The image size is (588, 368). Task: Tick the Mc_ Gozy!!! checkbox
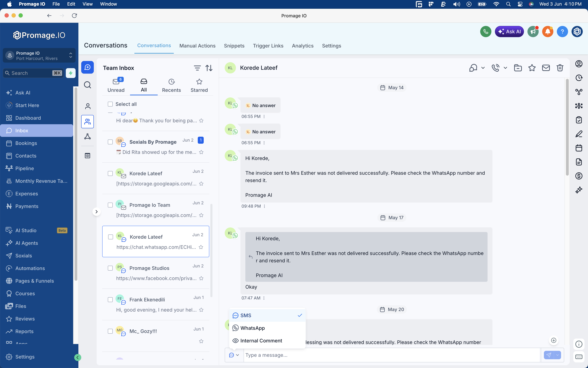click(x=110, y=331)
